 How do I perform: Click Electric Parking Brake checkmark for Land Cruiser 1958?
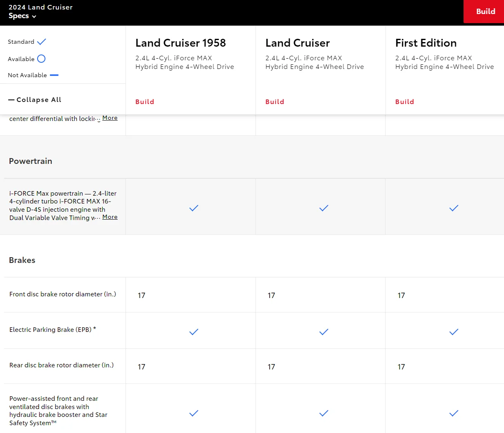pyautogui.click(x=194, y=332)
